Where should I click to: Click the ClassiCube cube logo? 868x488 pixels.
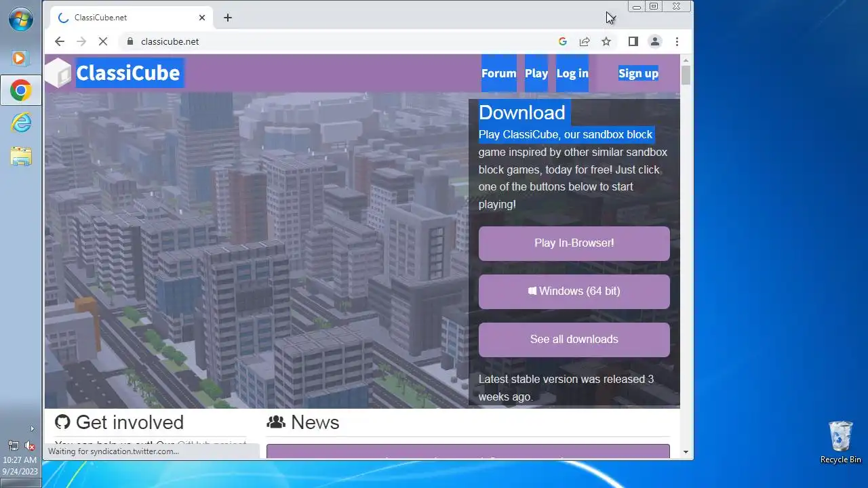58,73
